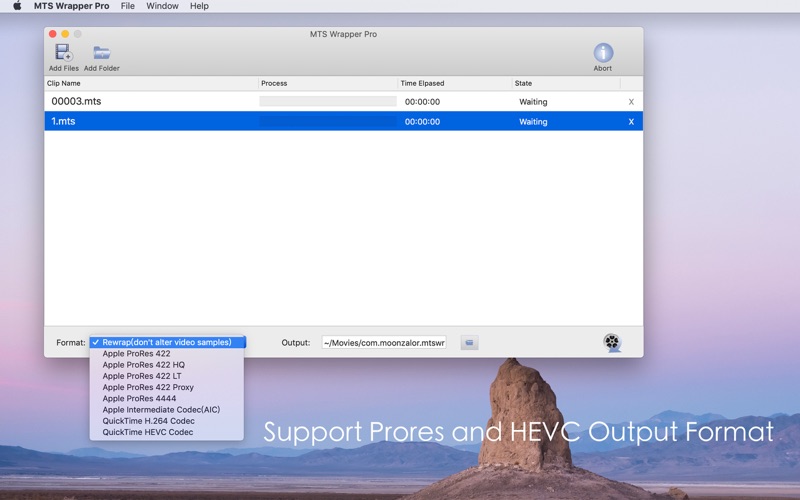The image size is (800, 500).
Task: Choose Apple ProRes 422 HQ format
Action: coord(167,365)
